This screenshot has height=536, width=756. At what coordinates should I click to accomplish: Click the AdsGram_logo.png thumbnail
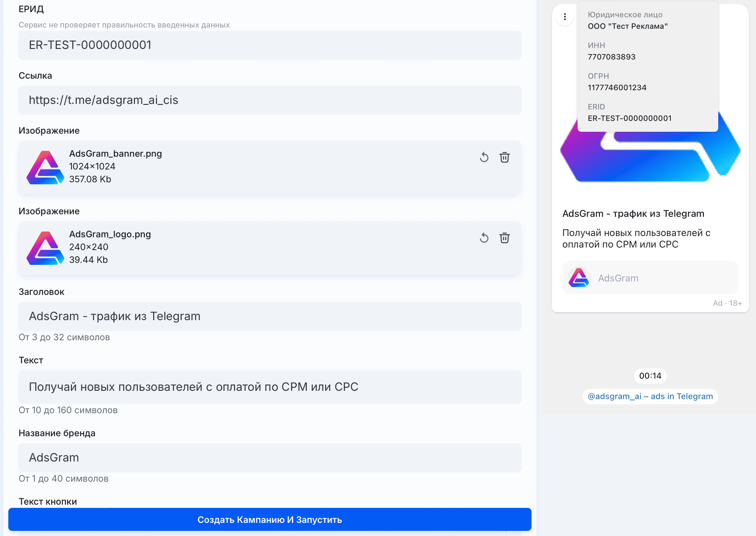point(45,248)
